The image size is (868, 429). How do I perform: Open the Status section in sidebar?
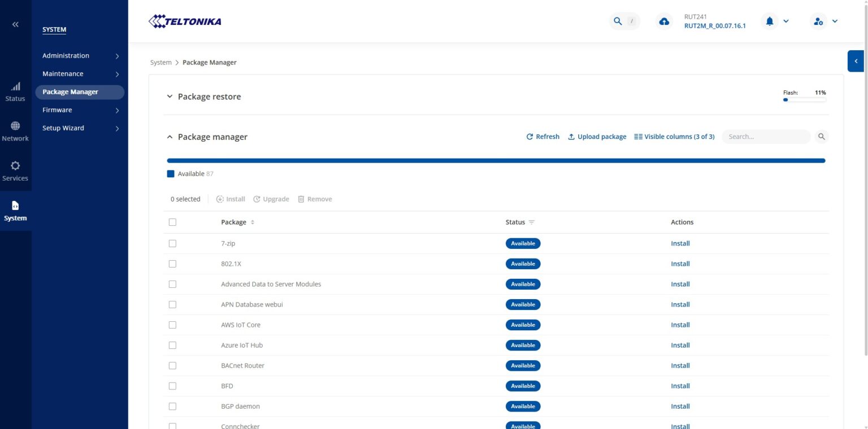(15, 92)
